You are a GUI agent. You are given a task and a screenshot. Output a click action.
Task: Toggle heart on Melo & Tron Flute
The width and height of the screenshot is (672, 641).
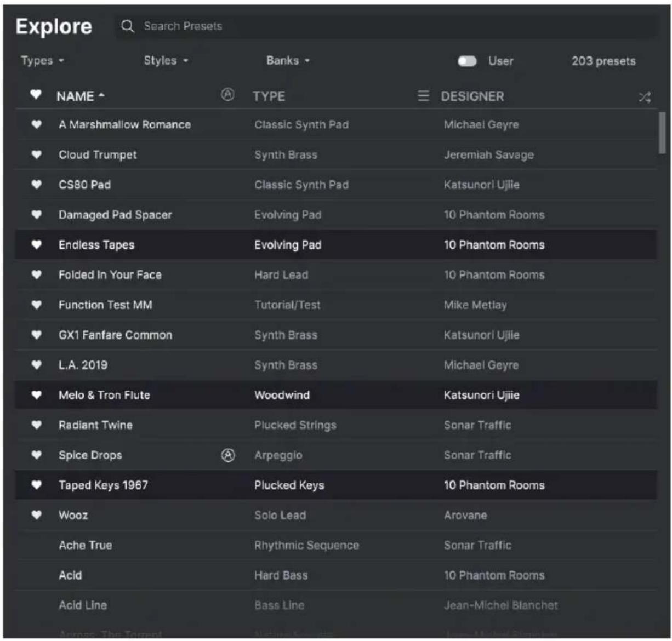[36, 395]
